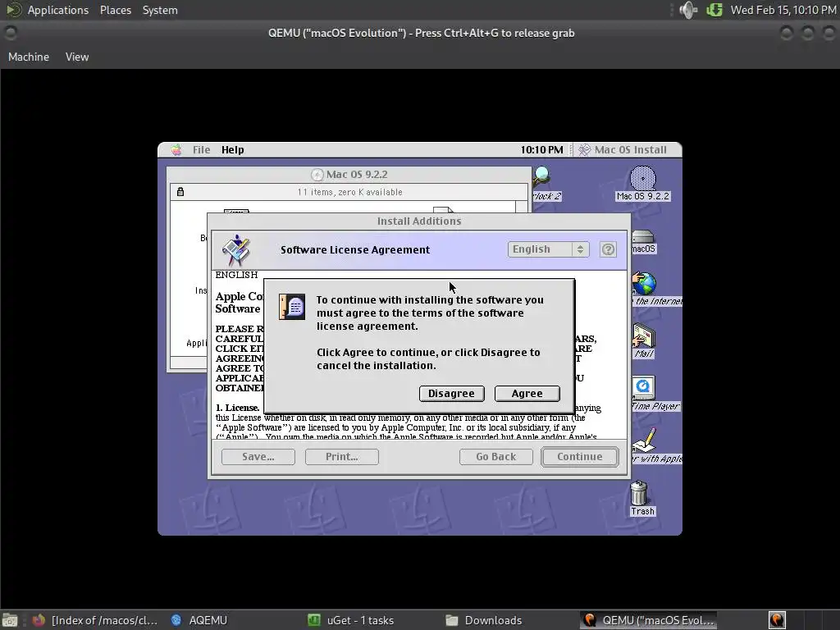Click the Continue button
This screenshot has height=630, width=840.
click(x=580, y=456)
